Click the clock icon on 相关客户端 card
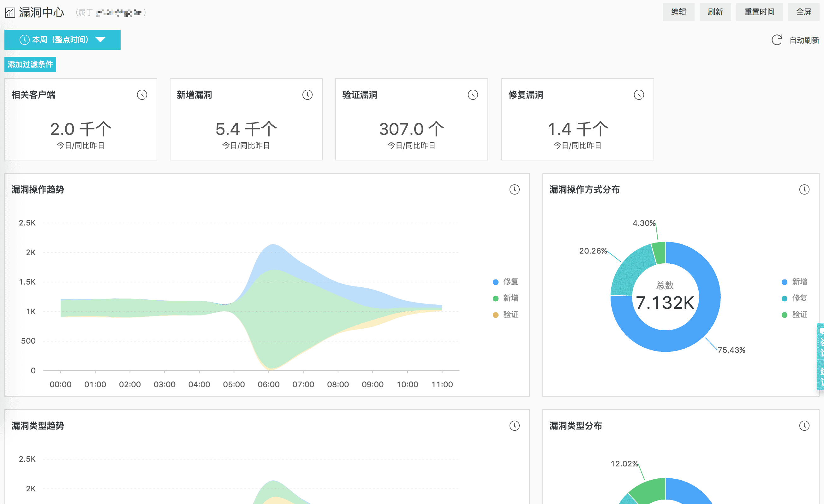Image resolution: width=824 pixels, height=504 pixels. (x=142, y=95)
